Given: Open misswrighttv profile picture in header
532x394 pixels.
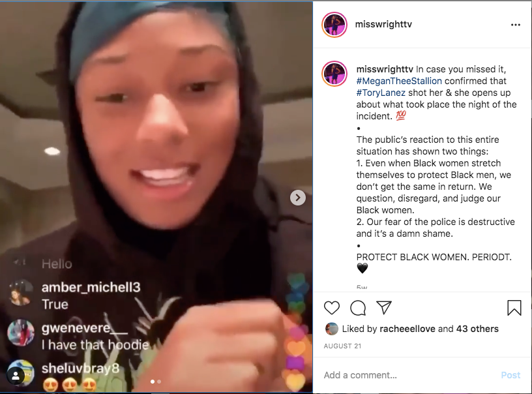Looking at the screenshot, I should tap(334, 25).
